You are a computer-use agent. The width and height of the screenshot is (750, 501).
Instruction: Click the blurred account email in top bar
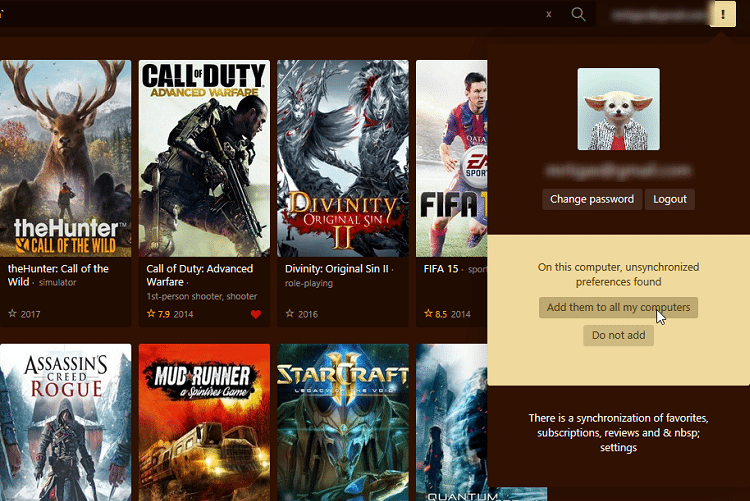(x=659, y=15)
